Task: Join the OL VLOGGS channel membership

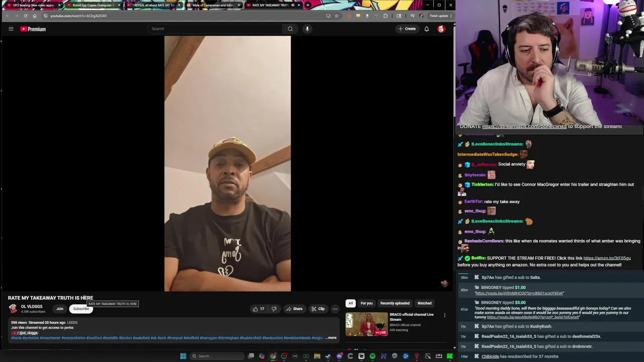Action: click(60, 309)
